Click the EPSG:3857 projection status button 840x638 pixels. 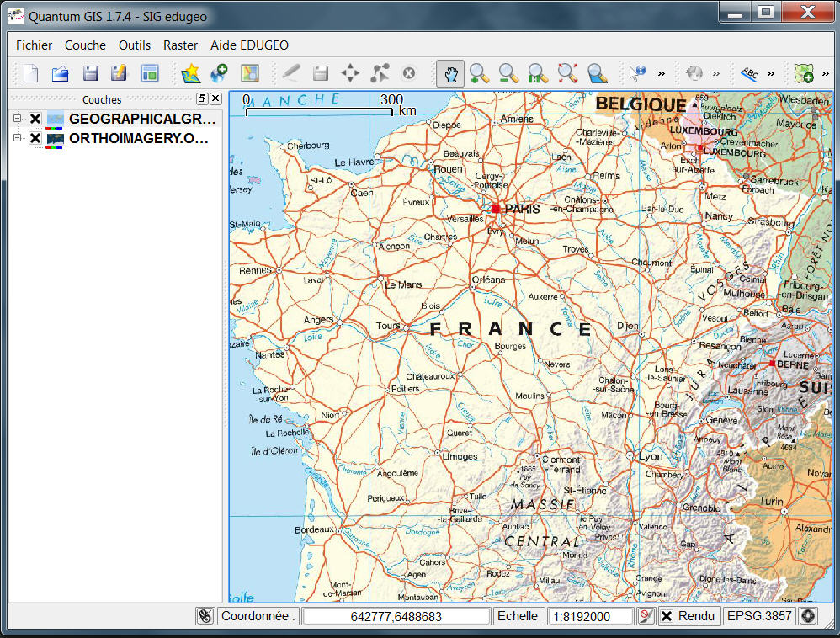759,616
